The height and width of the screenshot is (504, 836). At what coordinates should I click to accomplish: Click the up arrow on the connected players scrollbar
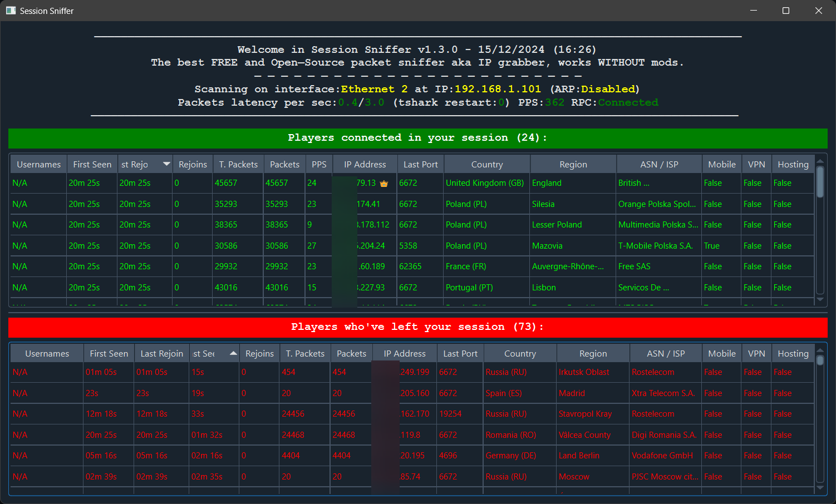click(820, 160)
